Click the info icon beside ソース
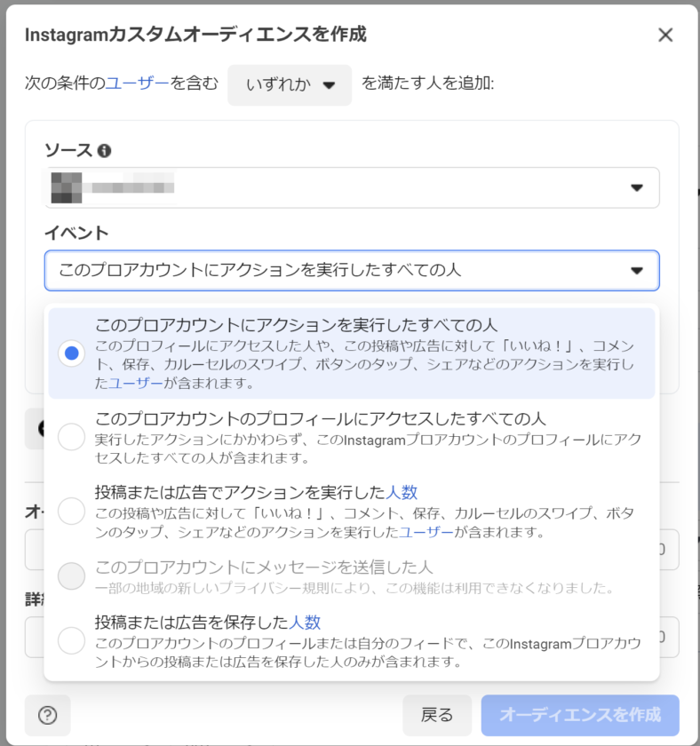 pos(105,151)
